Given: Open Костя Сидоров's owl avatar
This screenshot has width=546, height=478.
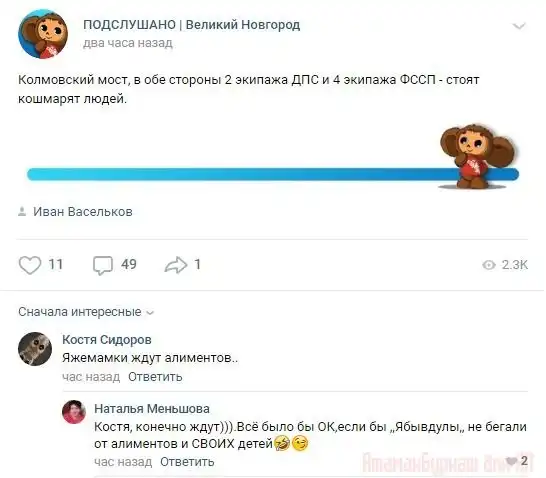Looking at the screenshot, I should 35,349.
